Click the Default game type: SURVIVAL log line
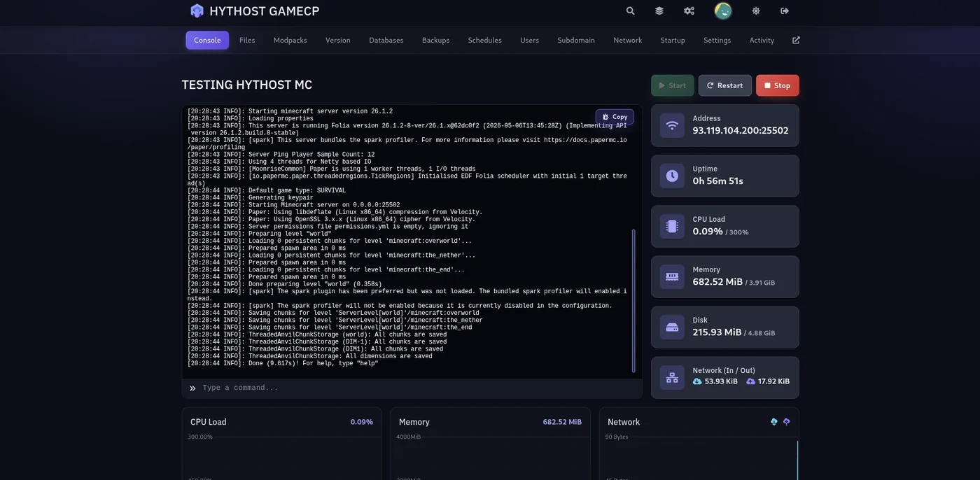 coord(267,190)
